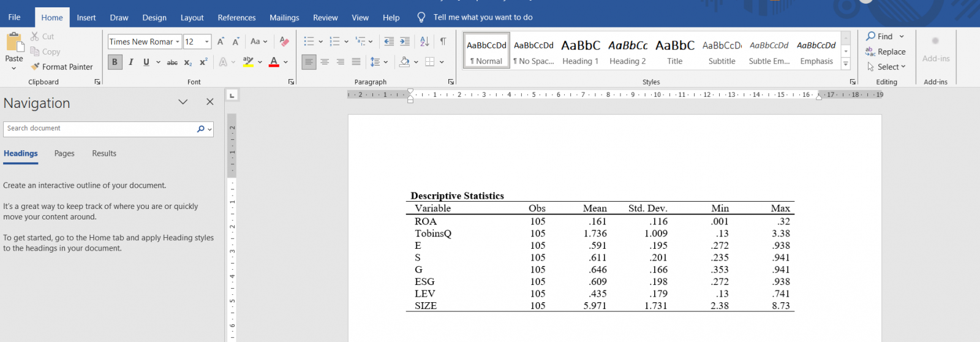Toggle Italic formatting

[x=130, y=62]
